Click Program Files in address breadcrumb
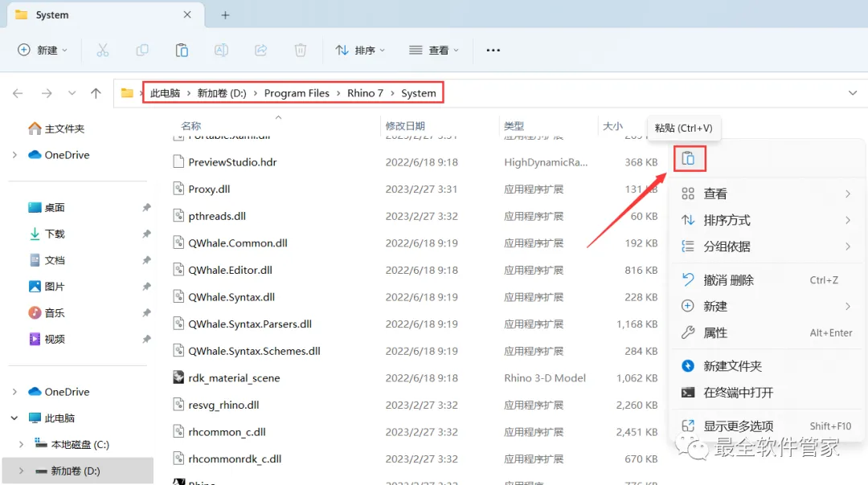868x485 pixels. click(297, 93)
